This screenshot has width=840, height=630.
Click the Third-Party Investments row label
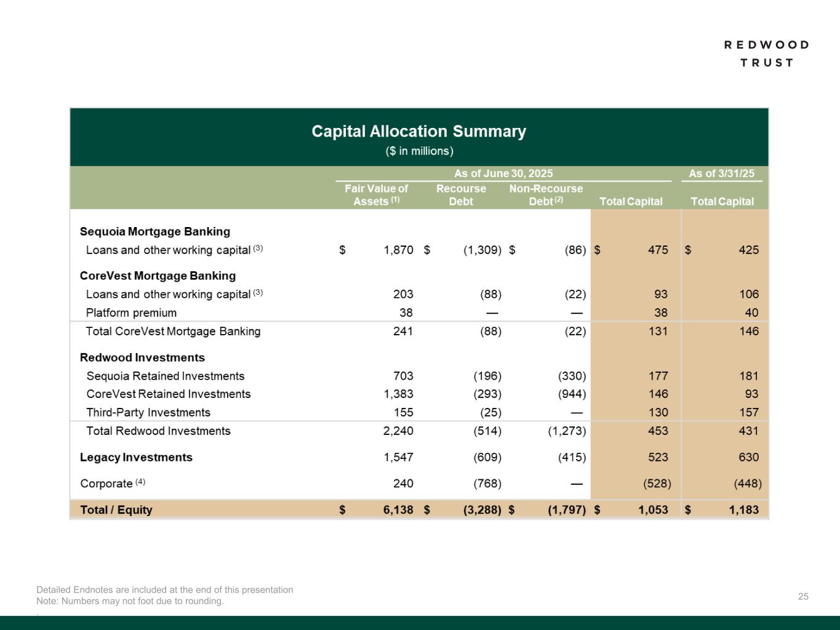coord(148,412)
